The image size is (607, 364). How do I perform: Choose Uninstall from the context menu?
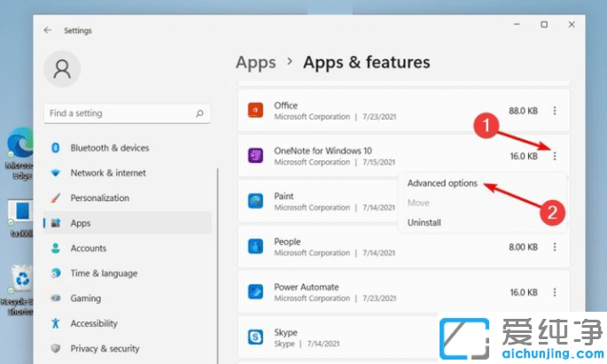(x=424, y=222)
